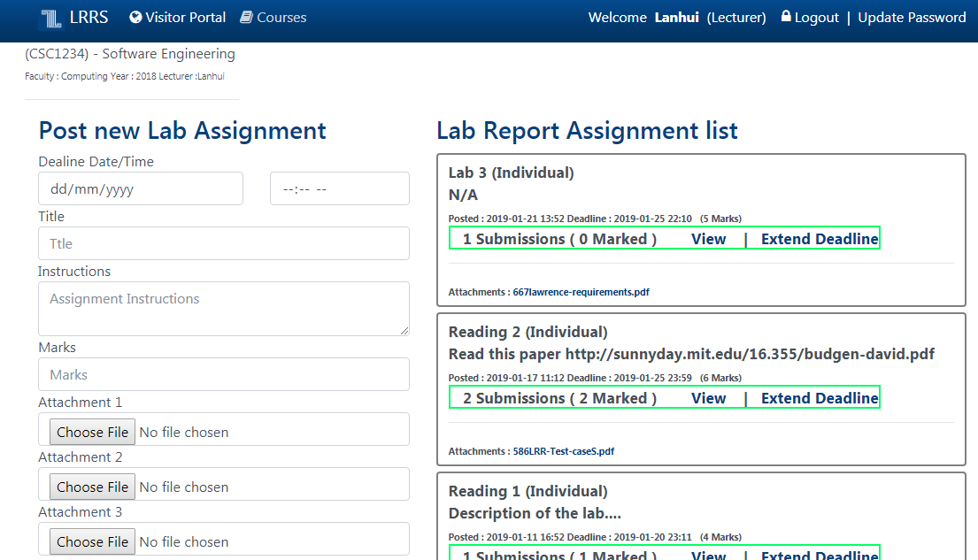Open the Visitor Portal menu item
978x560 pixels.
click(185, 18)
